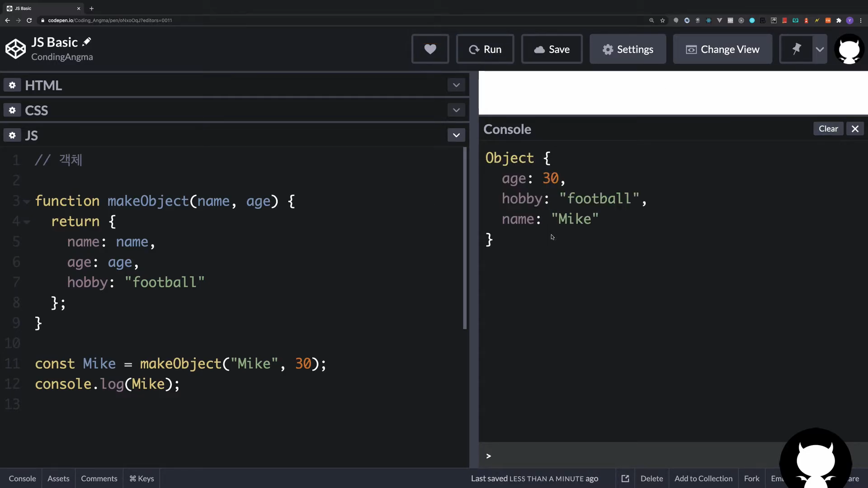Open React DevTools extension icon

708,20
